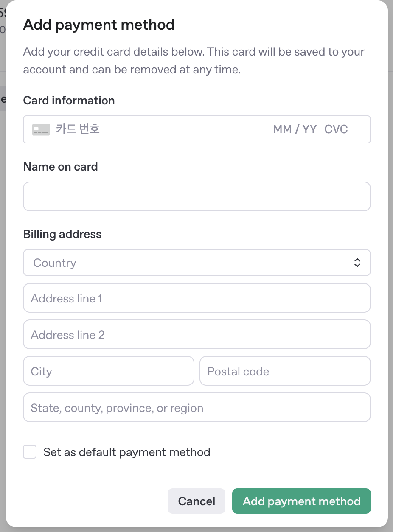Enable the default payment method checkbox
This screenshot has width=393, height=532.
point(30,452)
